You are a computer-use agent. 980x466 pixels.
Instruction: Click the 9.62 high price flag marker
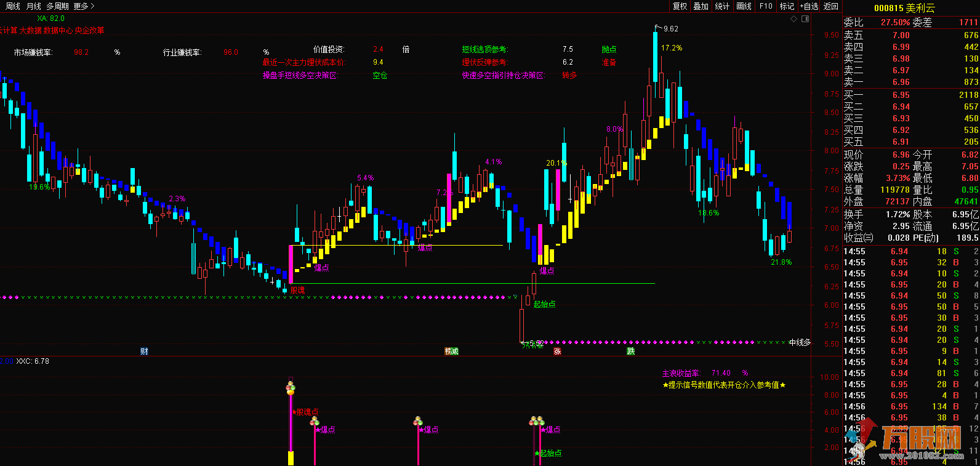coord(667,28)
